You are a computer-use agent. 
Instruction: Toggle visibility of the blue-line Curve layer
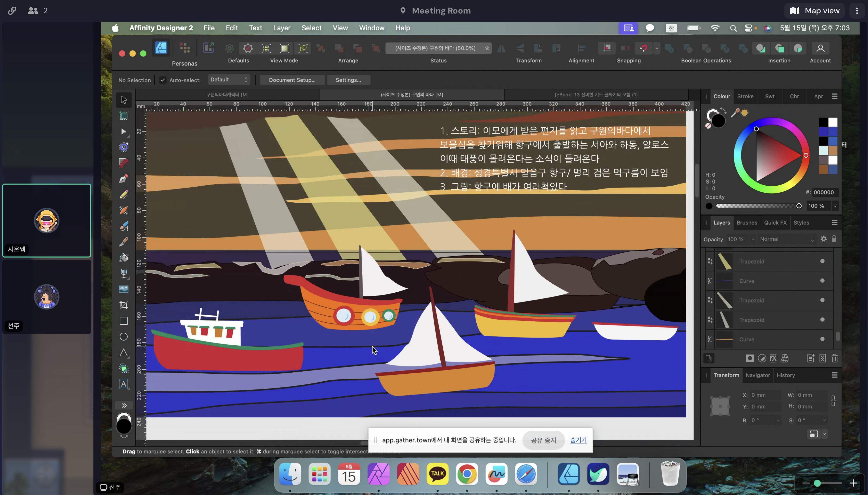point(822,281)
